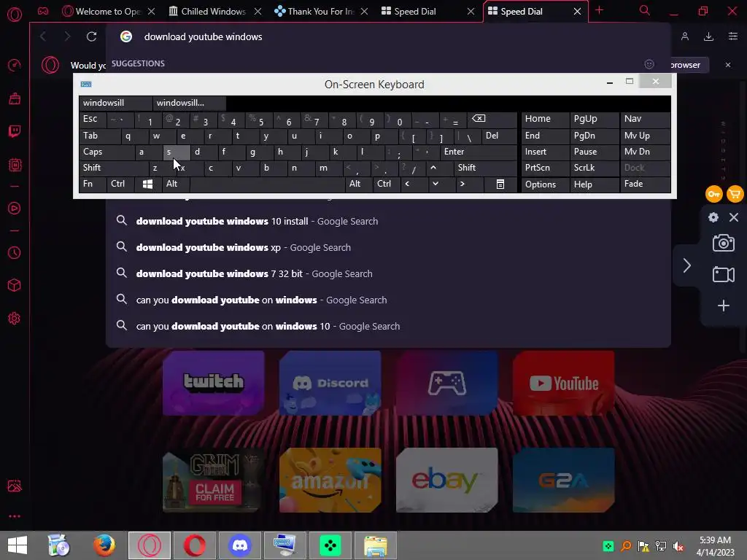
Task: Open the downloads toolbar icon
Action: pyautogui.click(x=708, y=36)
